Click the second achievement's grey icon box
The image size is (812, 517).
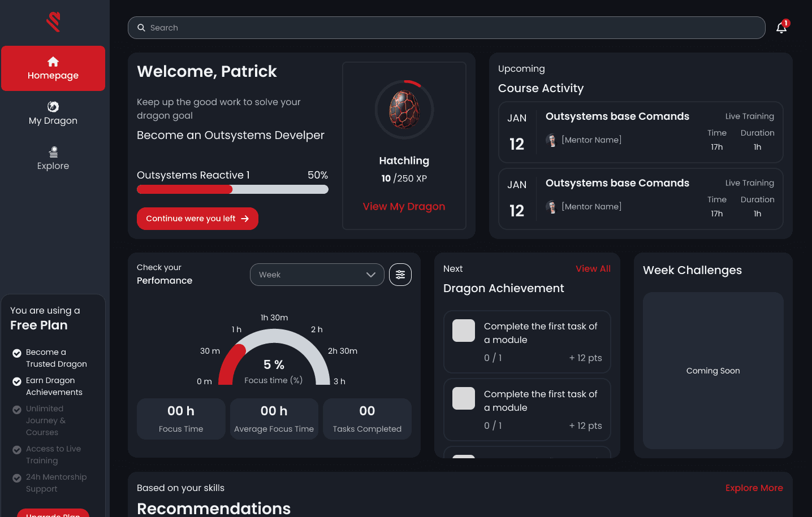click(x=464, y=398)
